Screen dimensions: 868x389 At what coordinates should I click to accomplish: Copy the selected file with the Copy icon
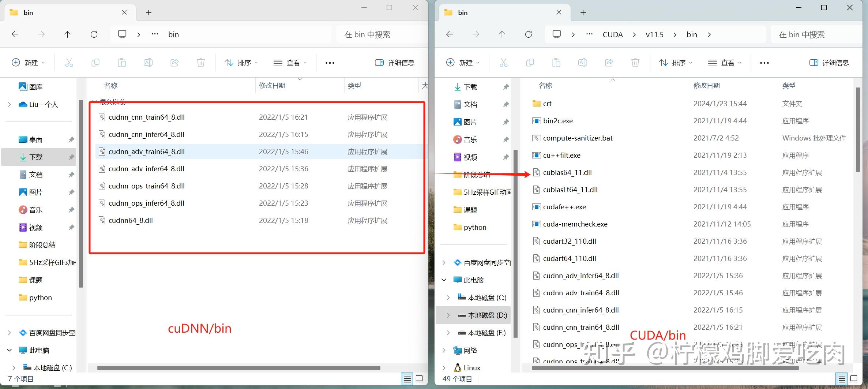tap(95, 62)
